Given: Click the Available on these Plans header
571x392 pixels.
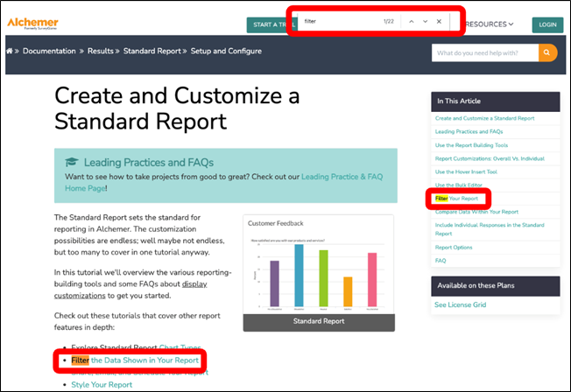Looking at the screenshot, I should (x=496, y=286).
